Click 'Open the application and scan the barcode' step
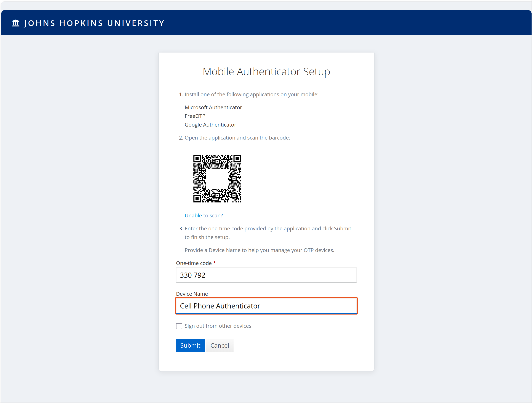Image resolution: width=532 pixels, height=403 pixels. [237, 138]
